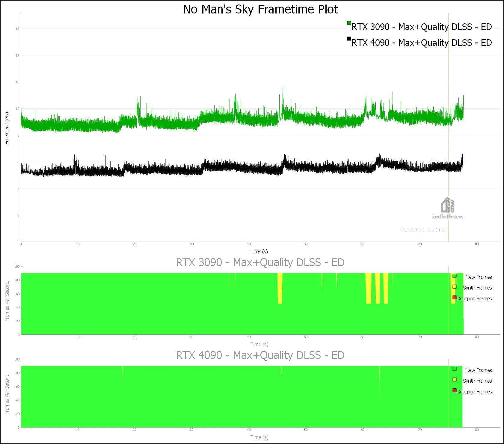Click the 'Synth Frames' label in the RTX 3090 chart
504x444 pixels.
pyautogui.click(x=477, y=288)
